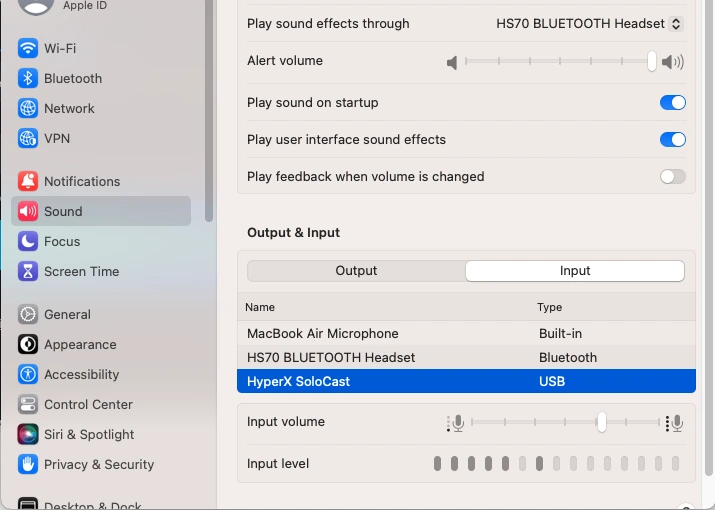Click the Apple ID label
The width and height of the screenshot is (715, 510).
[85, 5]
